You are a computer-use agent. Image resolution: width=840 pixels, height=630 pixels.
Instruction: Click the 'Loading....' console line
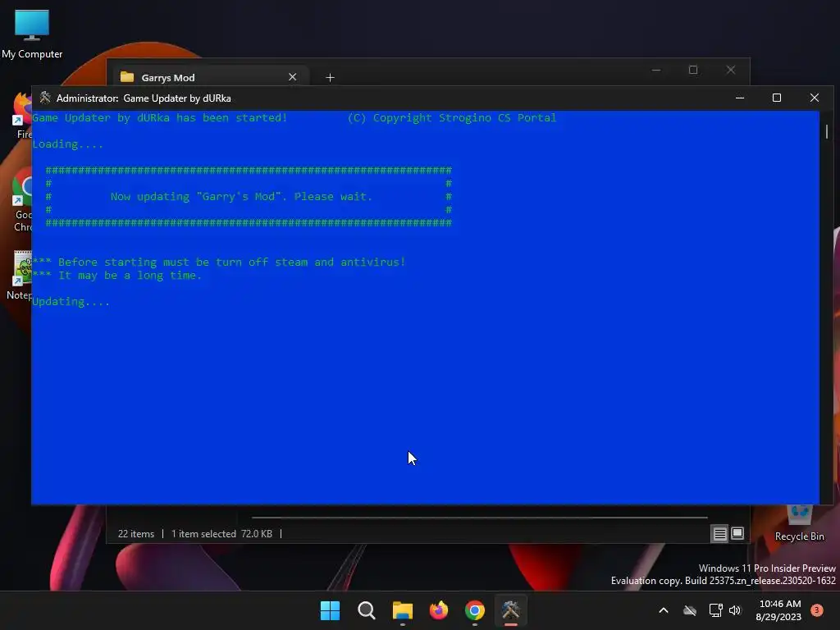(x=67, y=144)
